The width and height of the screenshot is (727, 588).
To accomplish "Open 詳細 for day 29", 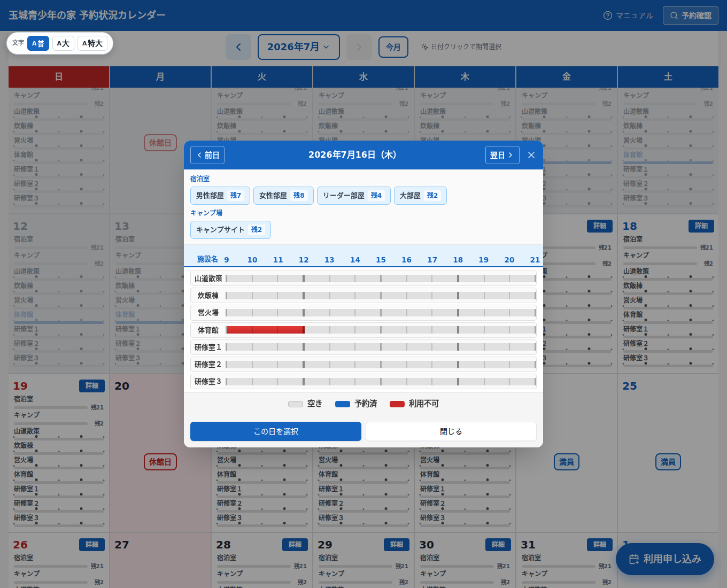I will pyautogui.click(x=397, y=545).
